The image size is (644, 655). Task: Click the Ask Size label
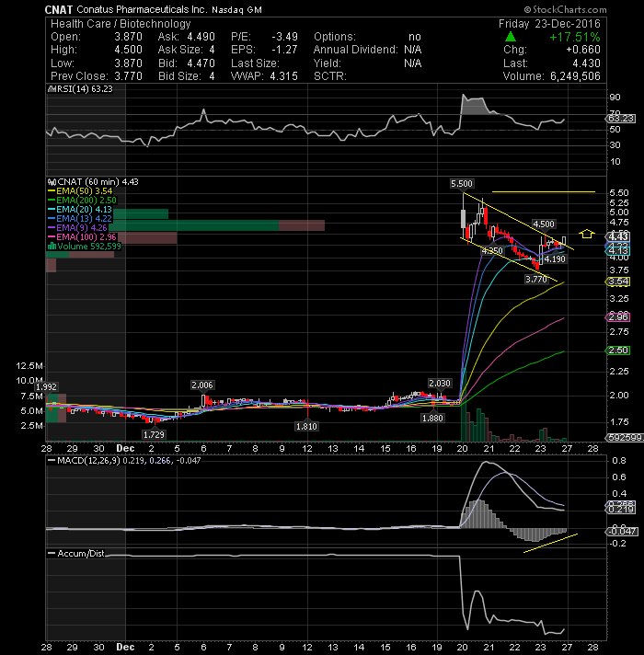pyautogui.click(x=180, y=50)
